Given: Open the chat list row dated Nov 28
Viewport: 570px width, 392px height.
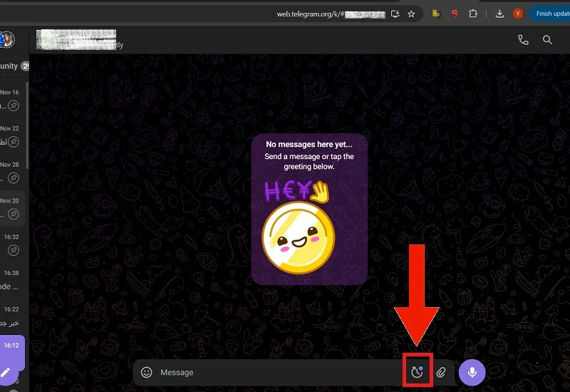Looking at the screenshot, I should (x=12, y=171).
